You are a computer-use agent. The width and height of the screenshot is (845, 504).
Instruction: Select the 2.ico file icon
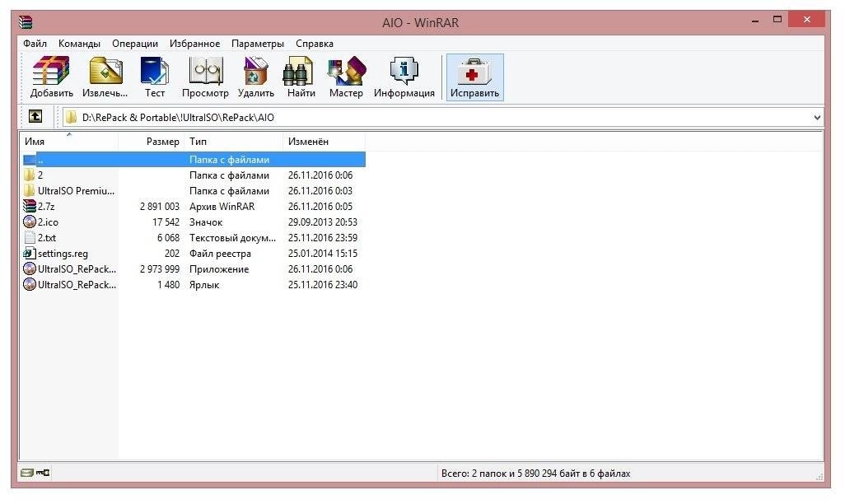point(29,222)
